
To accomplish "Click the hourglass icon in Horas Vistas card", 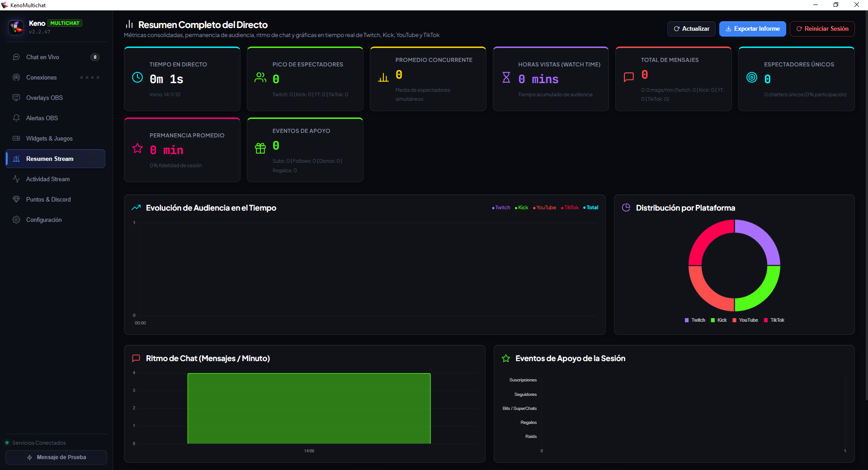I will pyautogui.click(x=506, y=77).
